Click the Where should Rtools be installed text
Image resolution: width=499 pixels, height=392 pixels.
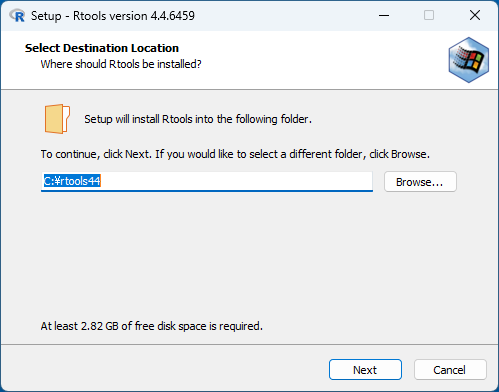[121, 64]
